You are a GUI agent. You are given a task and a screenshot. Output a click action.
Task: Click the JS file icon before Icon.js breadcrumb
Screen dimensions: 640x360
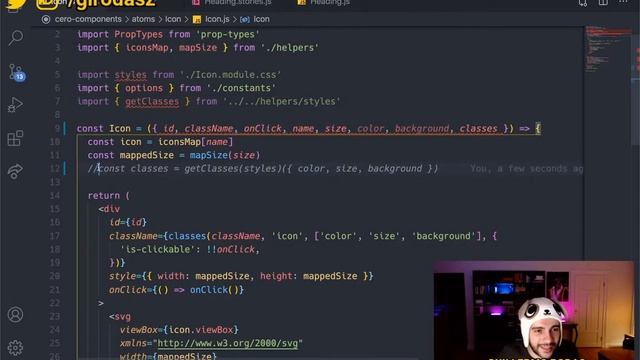click(x=197, y=20)
